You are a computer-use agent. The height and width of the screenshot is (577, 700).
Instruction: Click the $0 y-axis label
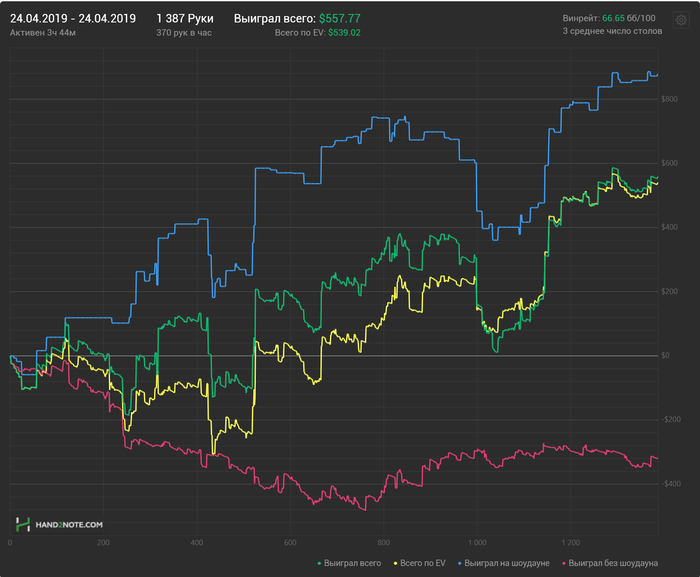(x=665, y=355)
